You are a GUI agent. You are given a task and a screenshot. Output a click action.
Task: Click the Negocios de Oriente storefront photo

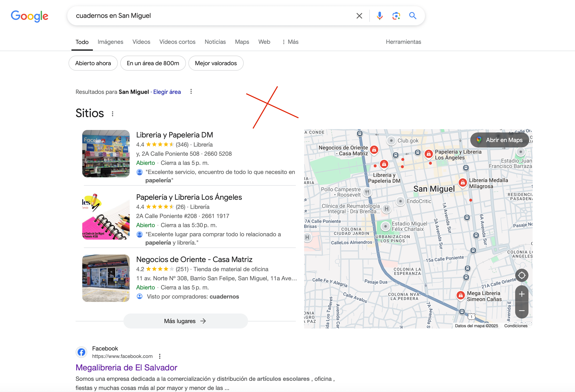click(106, 278)
